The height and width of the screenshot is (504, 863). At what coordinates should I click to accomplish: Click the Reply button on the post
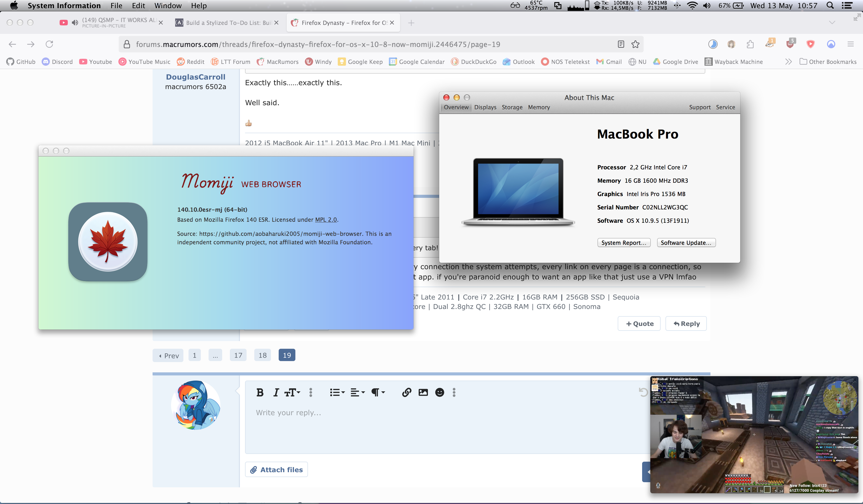pos(686,324)
